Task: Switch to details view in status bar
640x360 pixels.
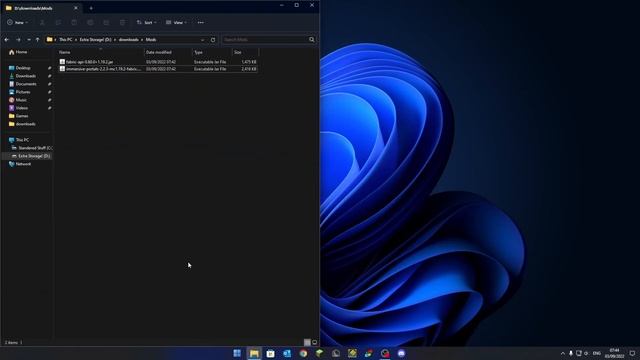Action: 307,342
